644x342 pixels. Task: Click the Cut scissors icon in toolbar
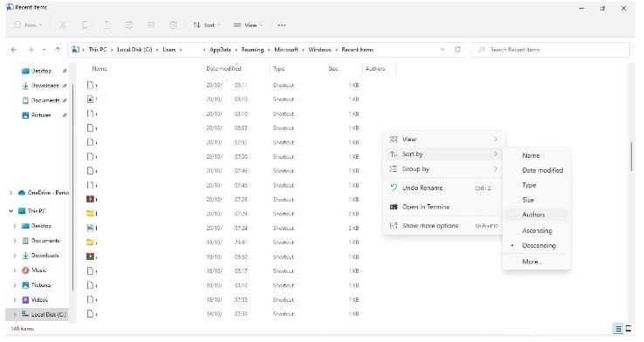coord(63,25)
